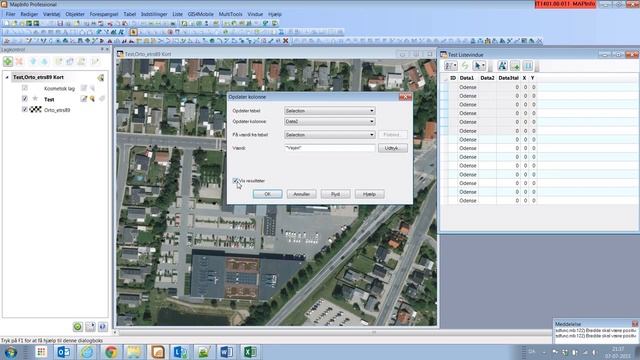Click the editable pencil icon on Test layer
Image resolution: width=640 pixels, height=360 pixels.
(x=84, y=99)
